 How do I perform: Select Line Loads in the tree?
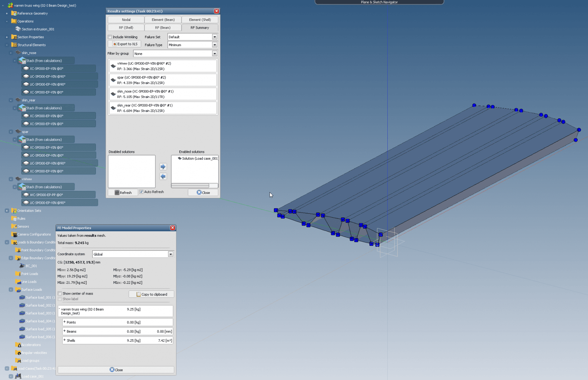coord(29,282)
